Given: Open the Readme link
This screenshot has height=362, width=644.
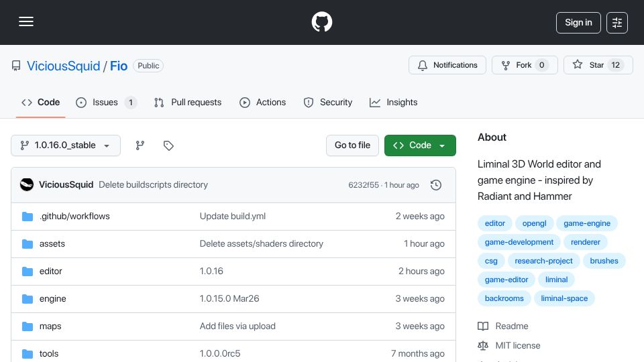Looking at the screenshot, I should (x=503, y=326).
